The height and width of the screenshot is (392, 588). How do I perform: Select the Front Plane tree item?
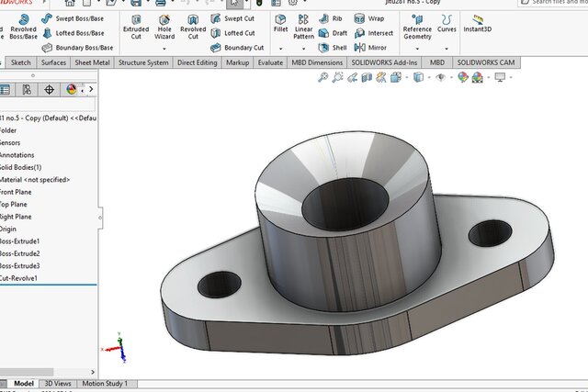(x=16, y=192)
